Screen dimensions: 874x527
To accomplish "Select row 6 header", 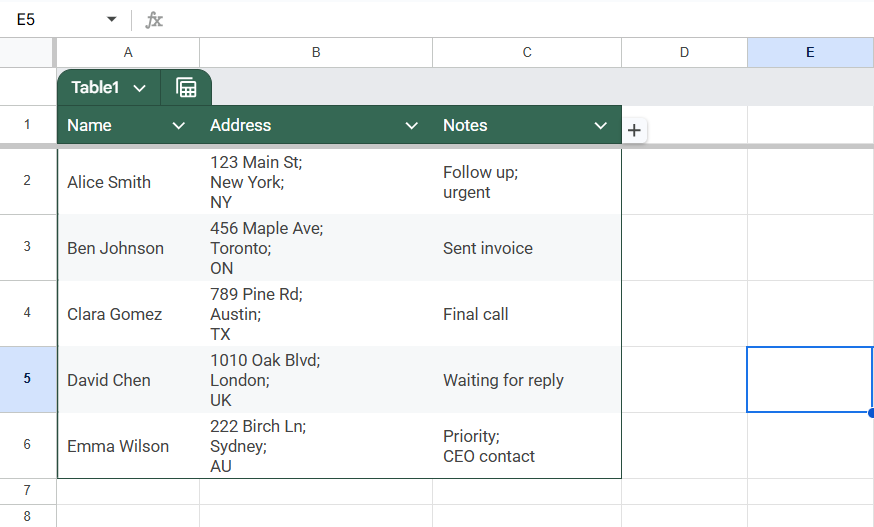I will pyautogui.click(x=27, y=444).
